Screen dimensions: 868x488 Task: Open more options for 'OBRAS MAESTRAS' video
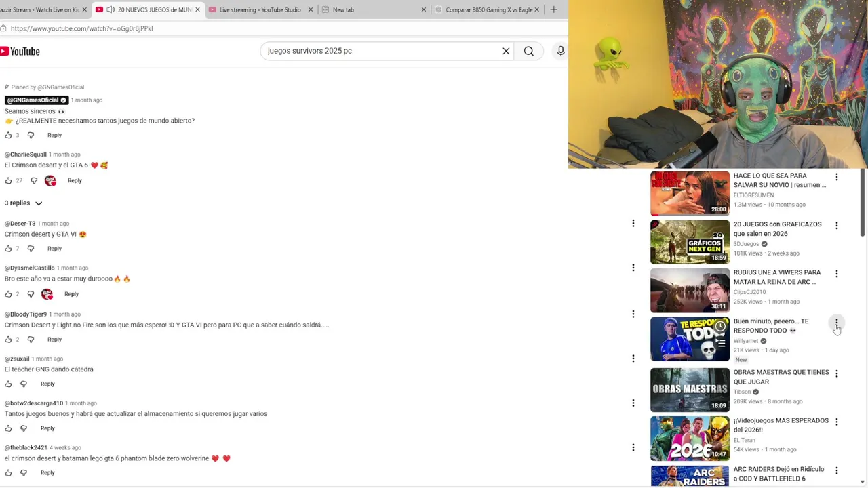[837, 373]
